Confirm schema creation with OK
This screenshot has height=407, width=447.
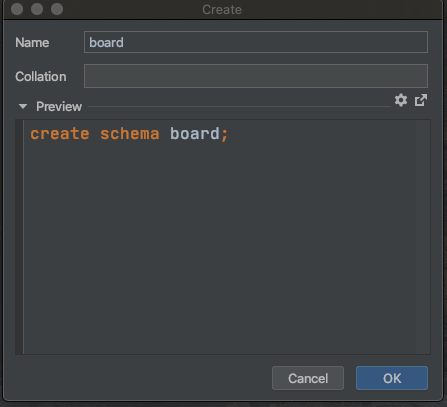click(392, 378)
